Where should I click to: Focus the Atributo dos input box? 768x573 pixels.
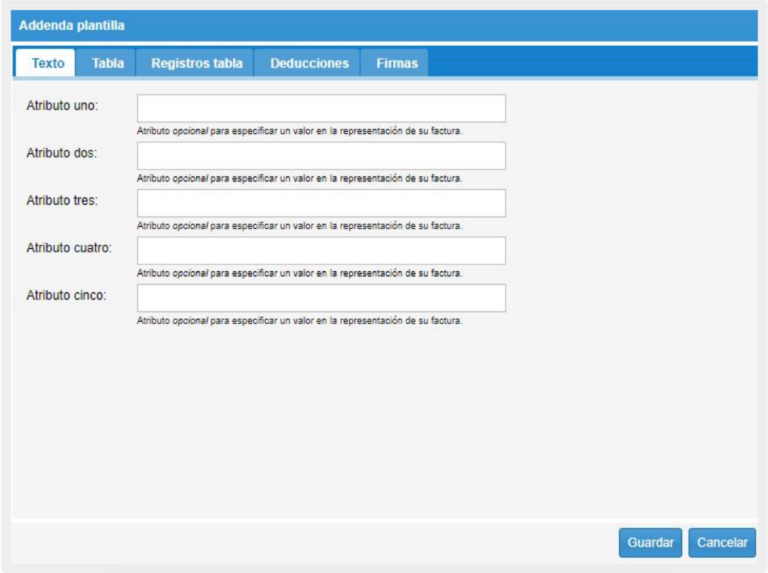tap(321, 155)
